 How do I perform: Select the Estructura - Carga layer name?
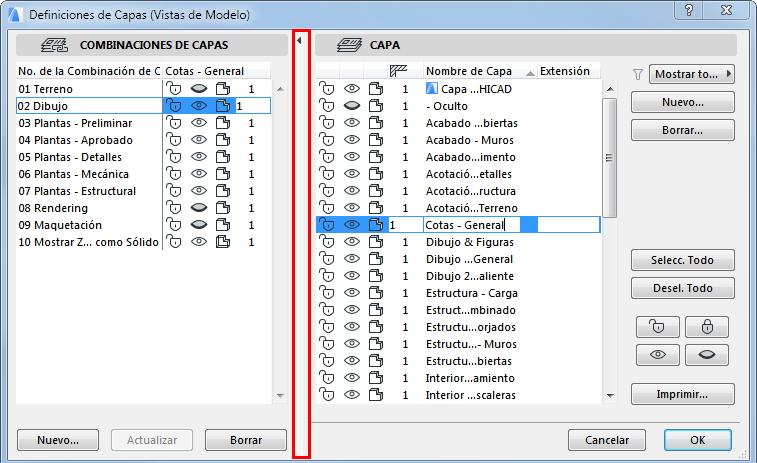click(x=472, y=293)
